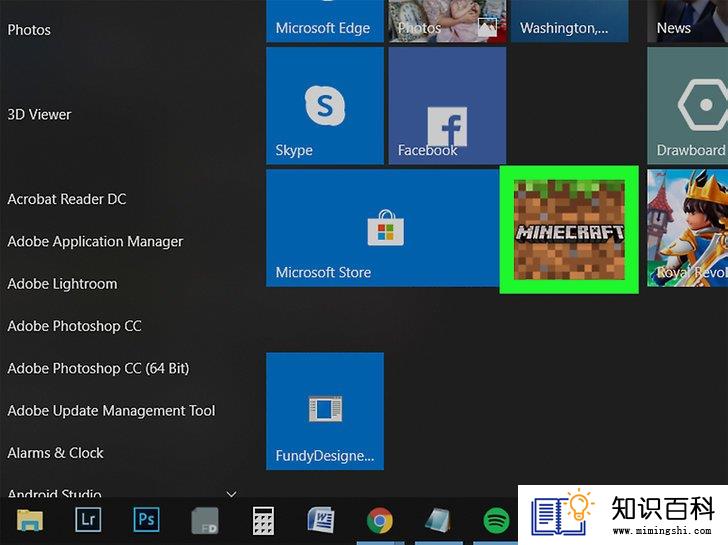Open the FD app in taskbar
Screen dimensions: 728x545
click(205, 520)
